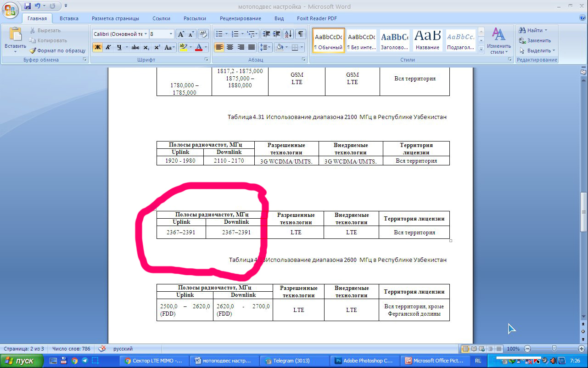Click the Sort A-Z icon

pyautogui.click(x=288, y=34)
